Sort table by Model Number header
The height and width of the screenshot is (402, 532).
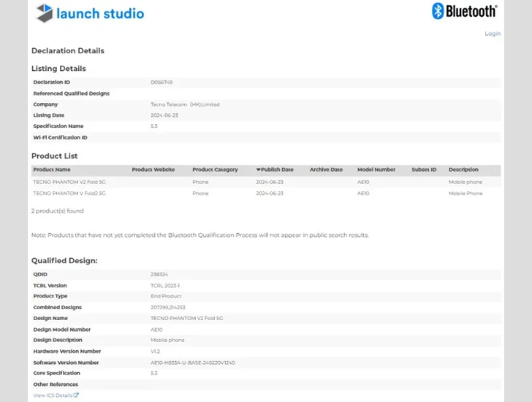click(376, 170)
